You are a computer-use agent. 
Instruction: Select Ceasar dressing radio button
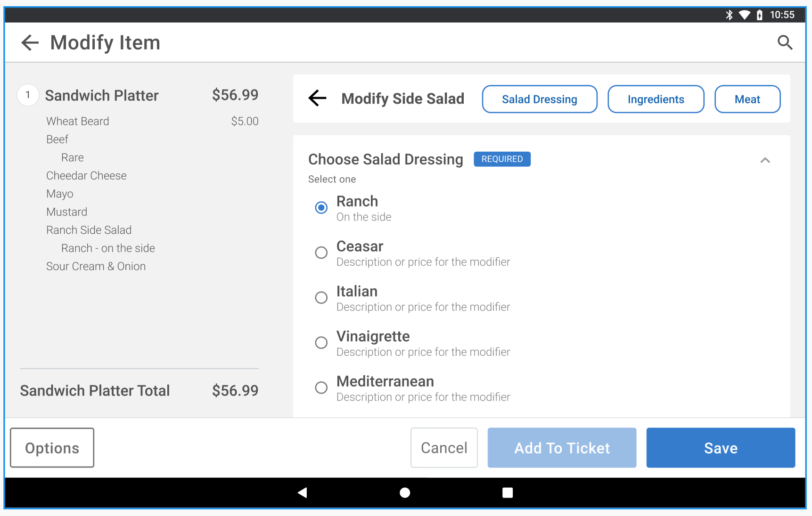click(321, 253)
